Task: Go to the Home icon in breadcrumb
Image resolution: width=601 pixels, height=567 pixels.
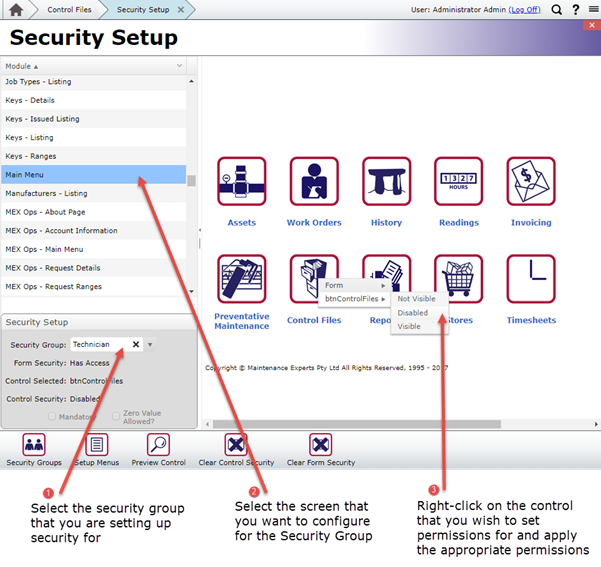Action: 16,10
